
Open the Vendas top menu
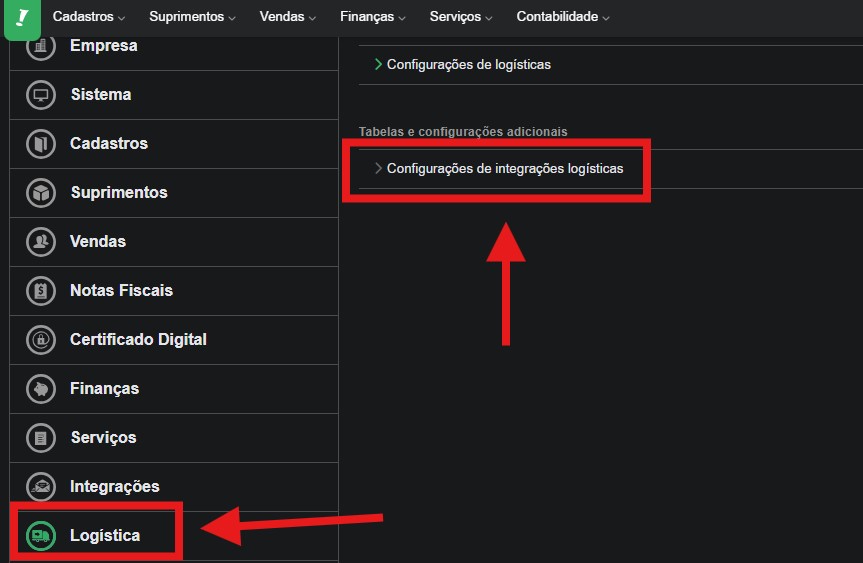tap(287, 17)
